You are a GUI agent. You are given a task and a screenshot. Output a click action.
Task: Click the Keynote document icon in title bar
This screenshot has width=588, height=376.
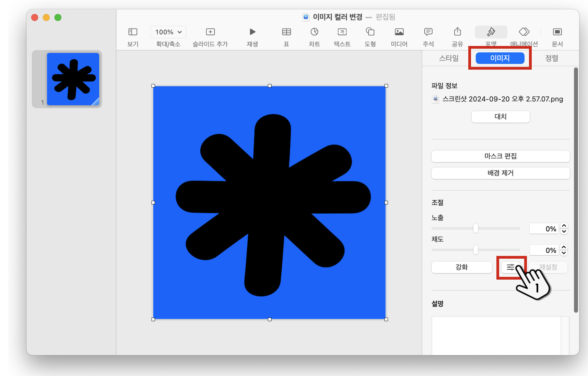click(306, 17)
